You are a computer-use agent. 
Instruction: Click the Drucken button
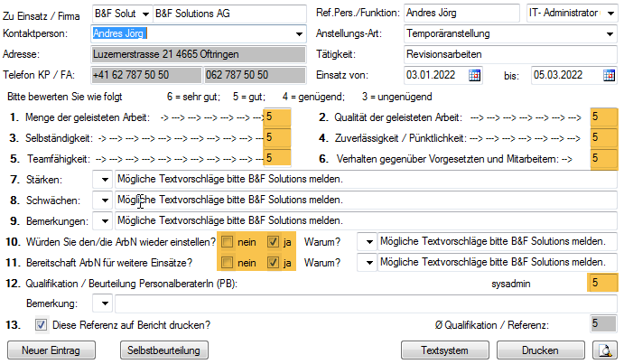(539, 350)
